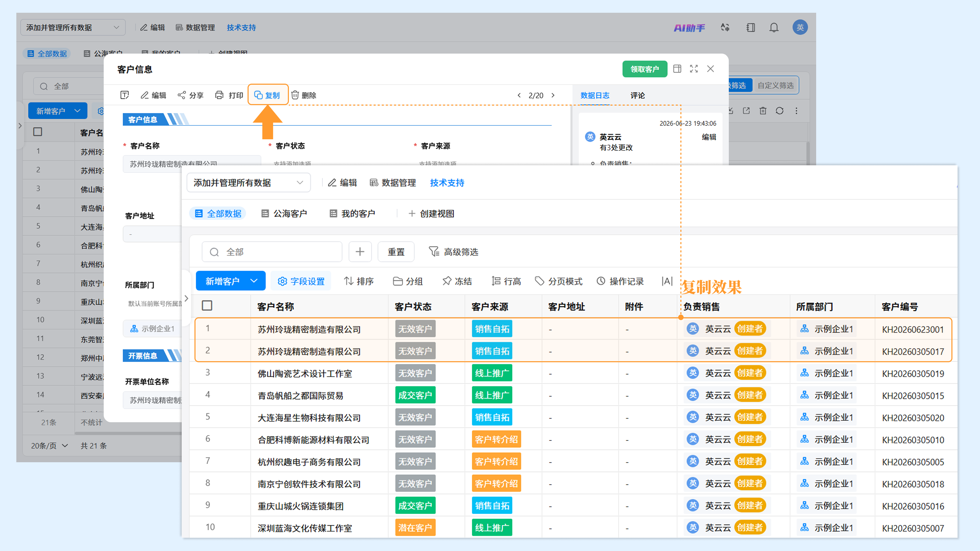This screenshot has height=551, width=980.
Task: Toggle the select-all checkbox in background table
Action: (38, 132)
